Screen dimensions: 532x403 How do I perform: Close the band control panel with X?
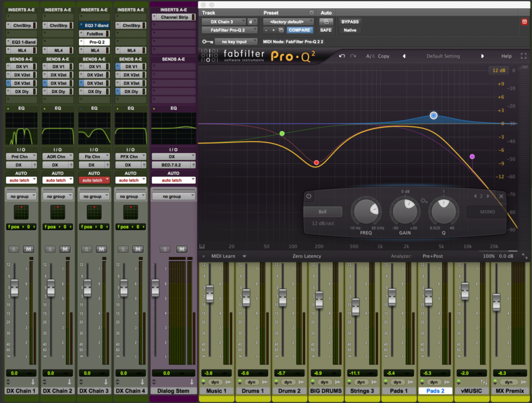click(x=501, y=196)
